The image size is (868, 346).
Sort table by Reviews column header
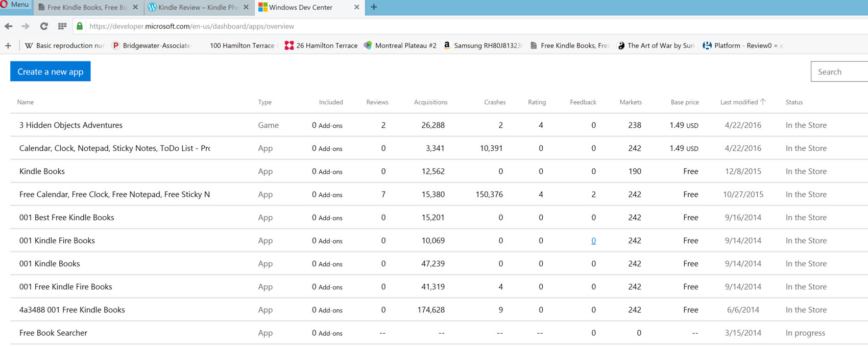coord(377,102)
